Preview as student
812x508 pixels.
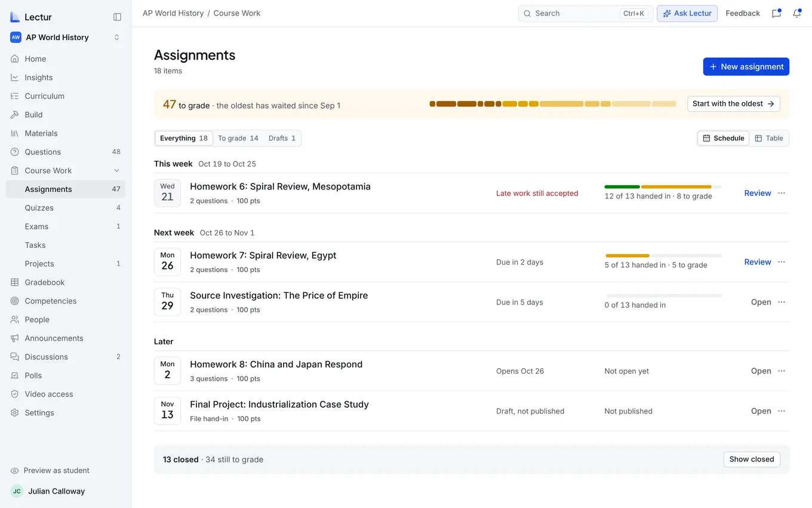click(66, 470)
